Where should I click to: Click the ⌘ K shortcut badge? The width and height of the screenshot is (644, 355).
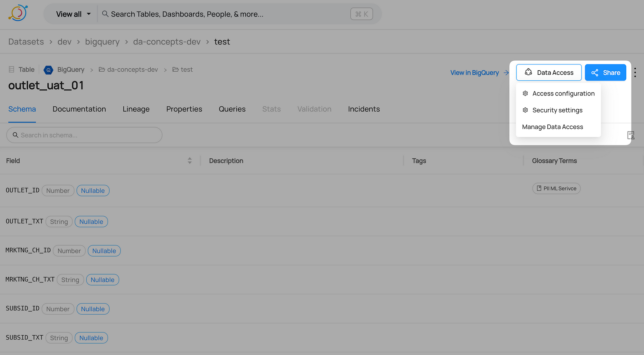[x=362, y=14]
